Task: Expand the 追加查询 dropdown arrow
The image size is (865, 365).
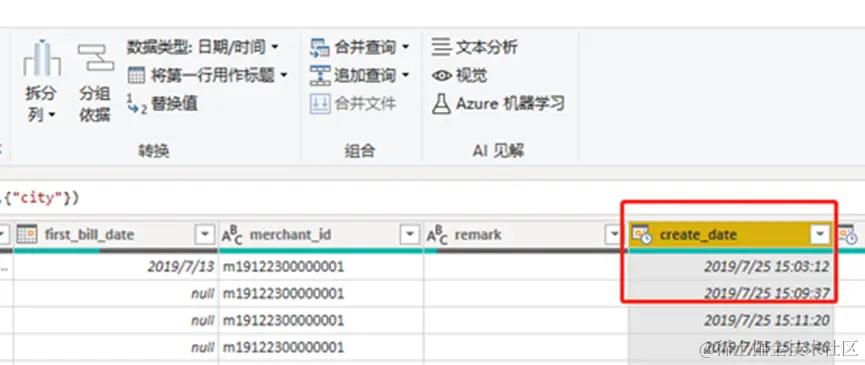Action: (405, 75)
